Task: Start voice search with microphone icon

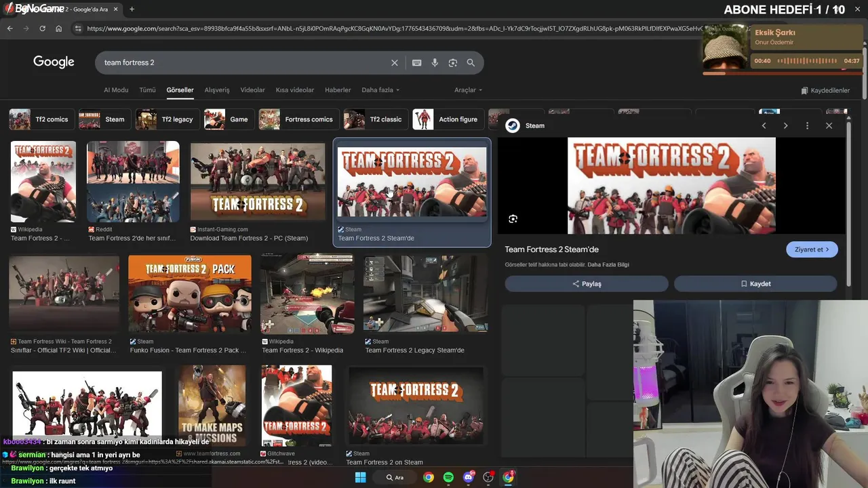Action: (435, 62)
